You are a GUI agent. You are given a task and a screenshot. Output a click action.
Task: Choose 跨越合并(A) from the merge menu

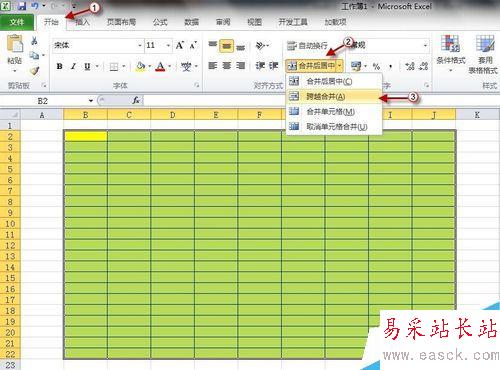(334, 97)
